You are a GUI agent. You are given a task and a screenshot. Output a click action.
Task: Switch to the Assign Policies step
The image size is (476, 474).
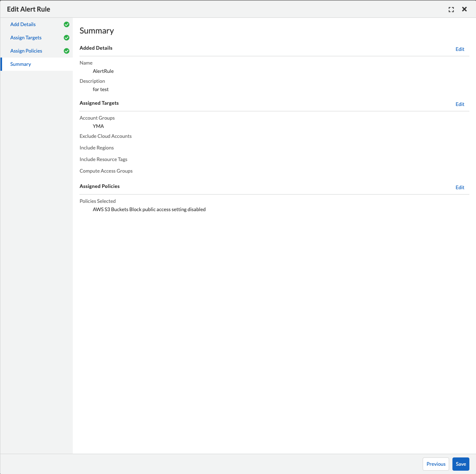(x=26, y=51)
